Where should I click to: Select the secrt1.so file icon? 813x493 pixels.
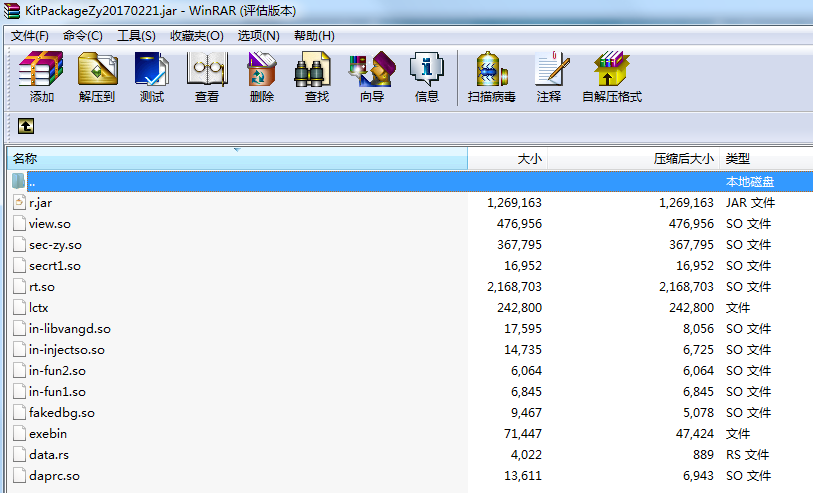[19, 265]
